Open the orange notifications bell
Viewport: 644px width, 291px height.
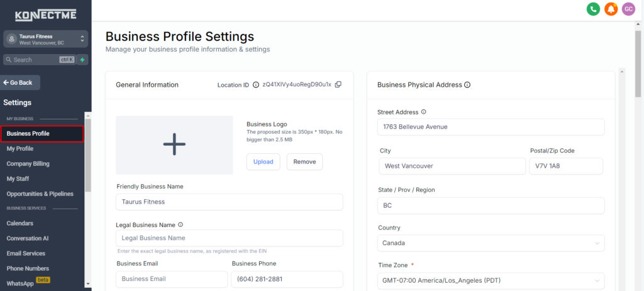(611, 9)
